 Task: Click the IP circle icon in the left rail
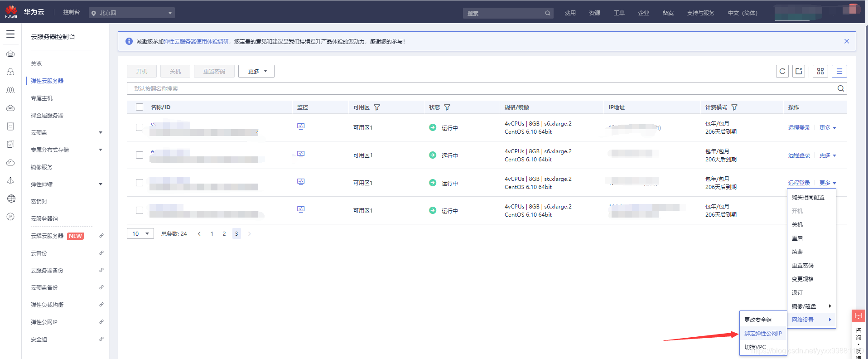[10, 217]
